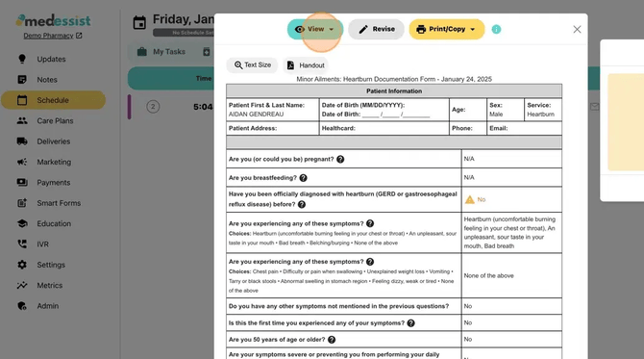The height and width of the screenshot is (359, 644).
Task: Click the help icon beside breastfeeding question
Action: (303, 178)
